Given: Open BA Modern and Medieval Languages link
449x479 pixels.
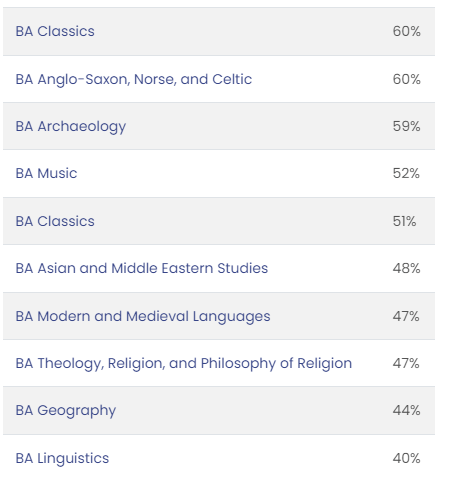Looking at the screenshot, I should click(143, 316).
